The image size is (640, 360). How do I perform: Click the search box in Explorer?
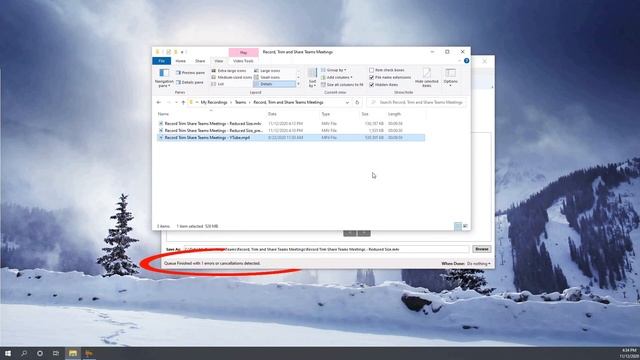coord(416,102)
